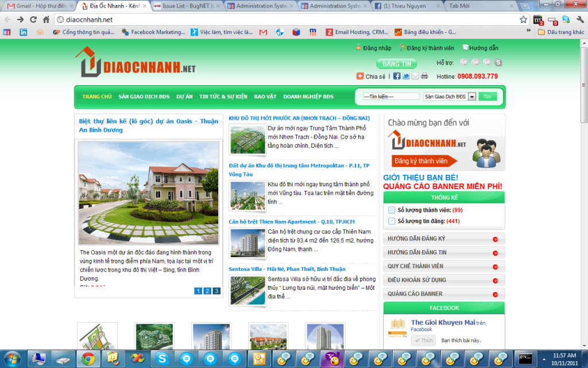Send the page by email icon
Image resolution: width=588 pixels, height=368 pixels.
click(x=415, y=76)
